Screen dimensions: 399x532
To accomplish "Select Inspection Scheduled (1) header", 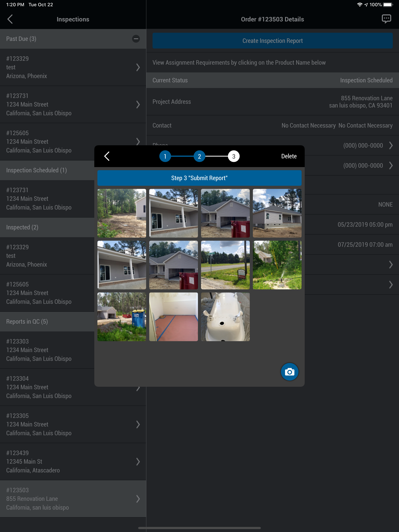I will point(47,170).
